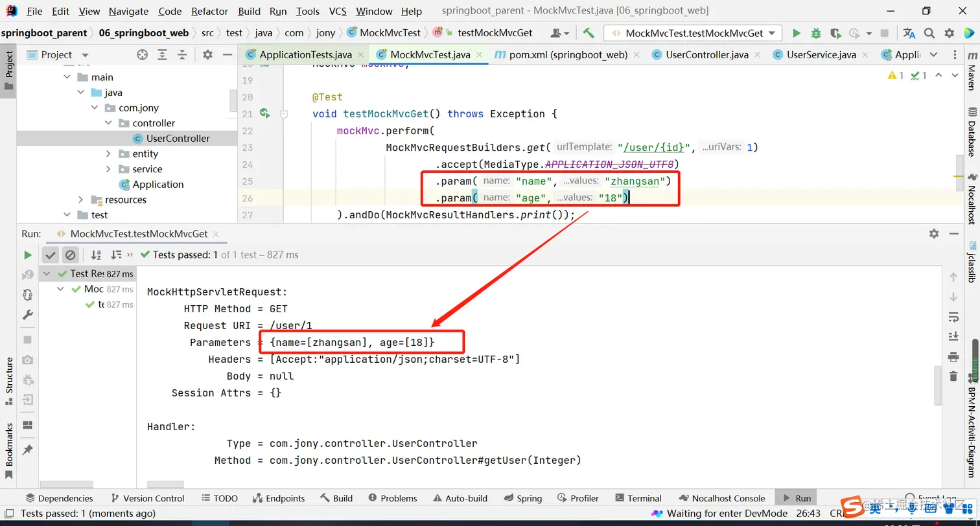Open the run configuration dropdown
980x526 pixels.
click(693, 33)
